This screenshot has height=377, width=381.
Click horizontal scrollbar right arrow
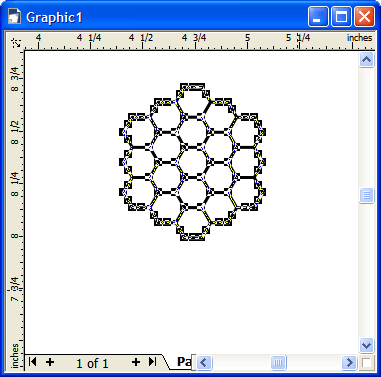tap(349, 362)
